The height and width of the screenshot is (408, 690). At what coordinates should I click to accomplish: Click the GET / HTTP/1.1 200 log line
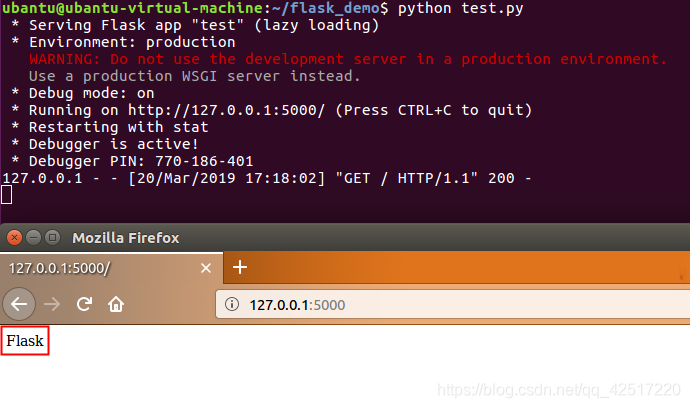pyautogui.click(x=267, y=178)
